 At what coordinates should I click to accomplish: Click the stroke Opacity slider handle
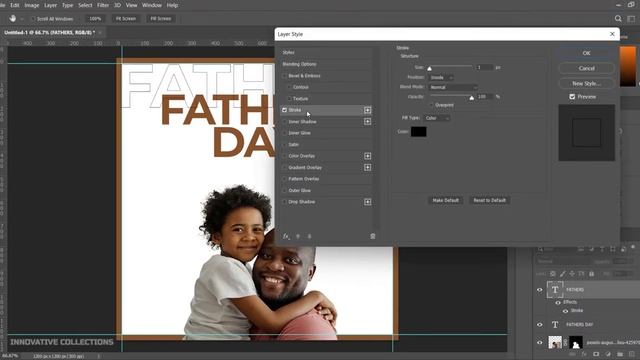tap(472, 98)
